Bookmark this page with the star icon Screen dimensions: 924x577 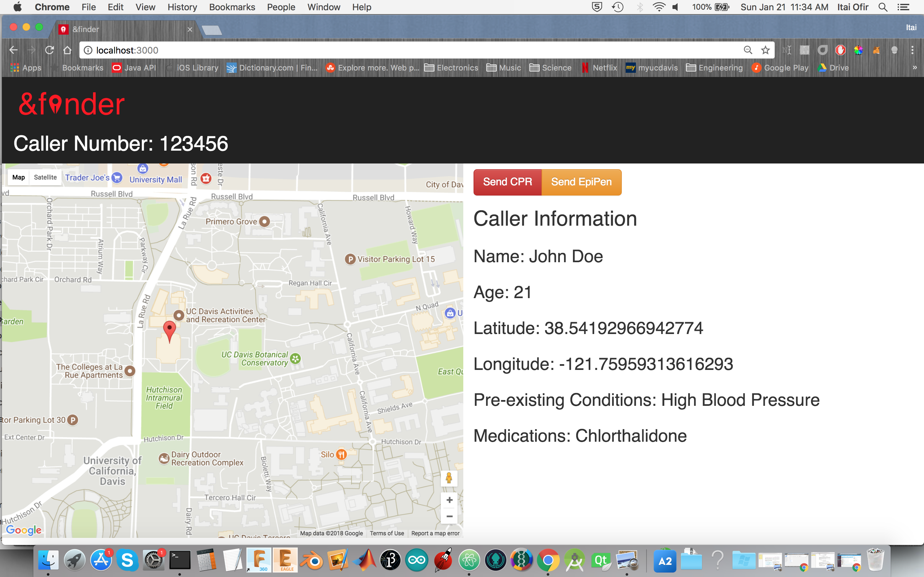[x=765, y=50]
